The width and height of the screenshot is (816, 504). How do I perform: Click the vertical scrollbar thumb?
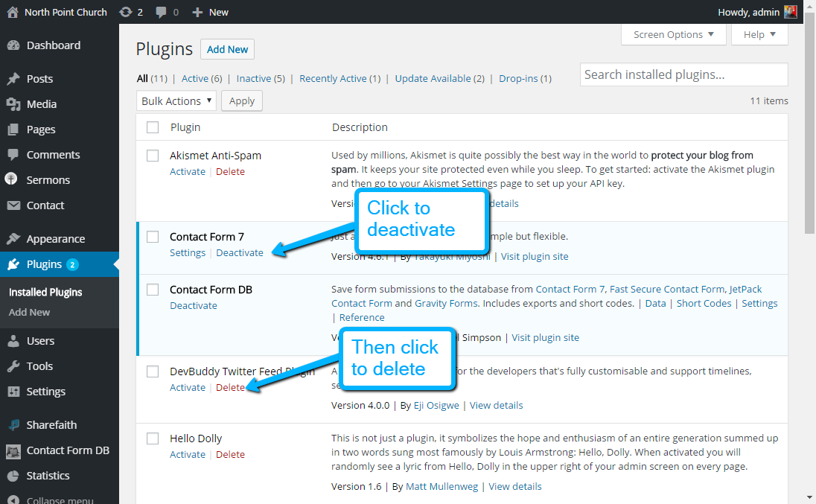click(809, 124)
